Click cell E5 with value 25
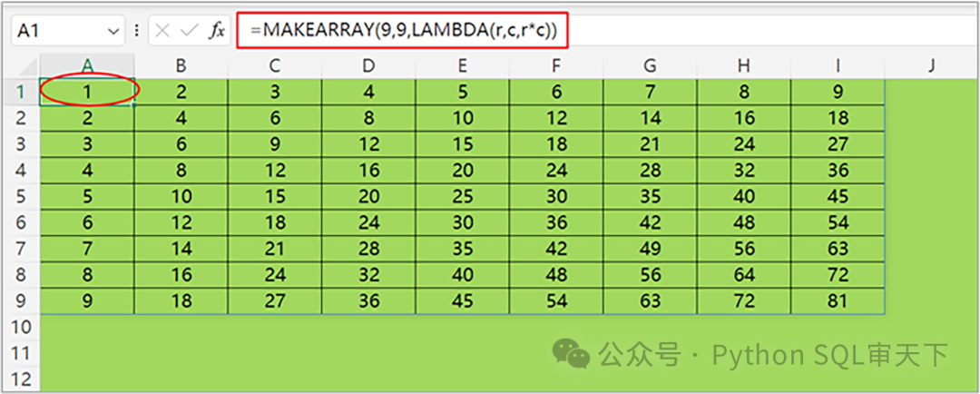Screen dimensions: 980x394 tap(463, 197)
